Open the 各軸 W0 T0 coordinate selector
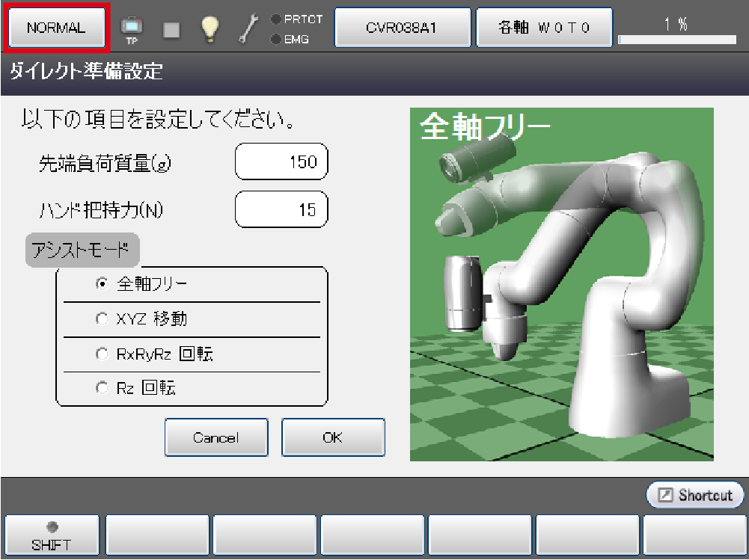The height and width of the screenshot is (560, 749). 544,28
